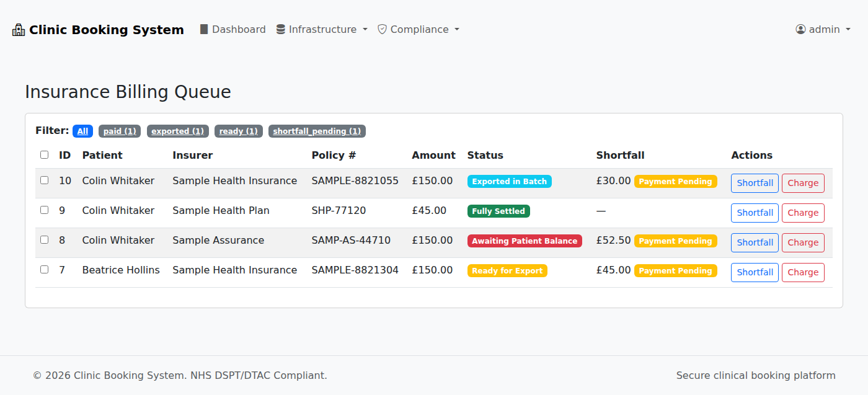The image size is (868, 395).
Task: Filter the queue by exported (1)
Action: tap(178, 131)
